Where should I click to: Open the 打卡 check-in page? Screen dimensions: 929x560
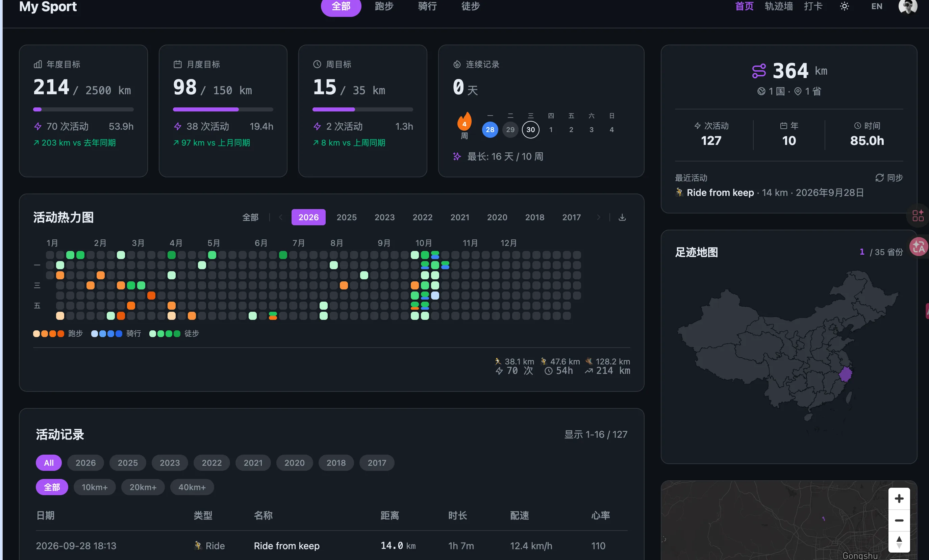point(813,6)
